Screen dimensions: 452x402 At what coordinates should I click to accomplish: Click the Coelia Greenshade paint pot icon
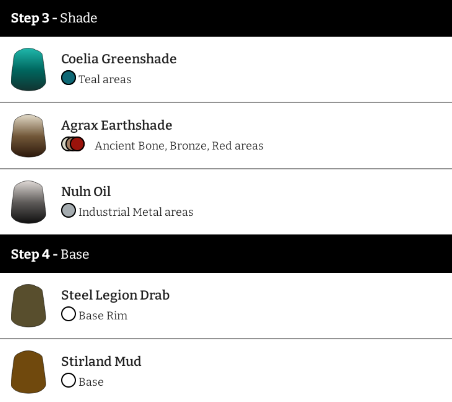(x=28, y=69)
